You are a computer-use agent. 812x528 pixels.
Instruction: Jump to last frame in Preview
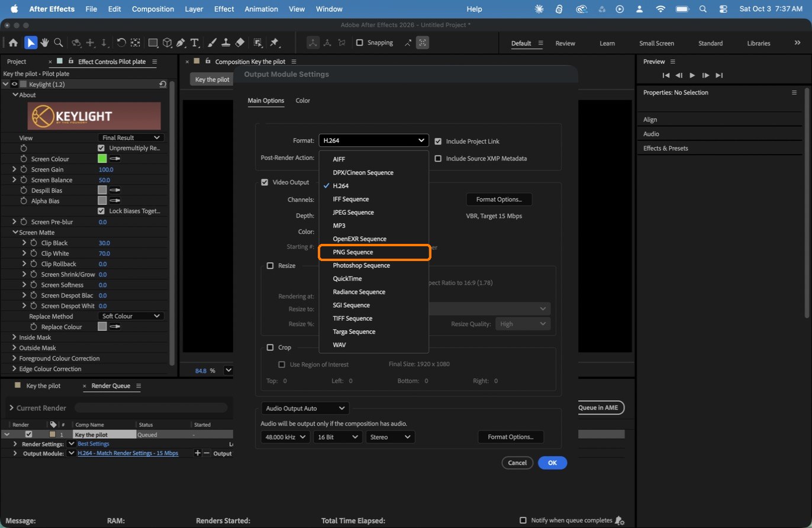719,75
